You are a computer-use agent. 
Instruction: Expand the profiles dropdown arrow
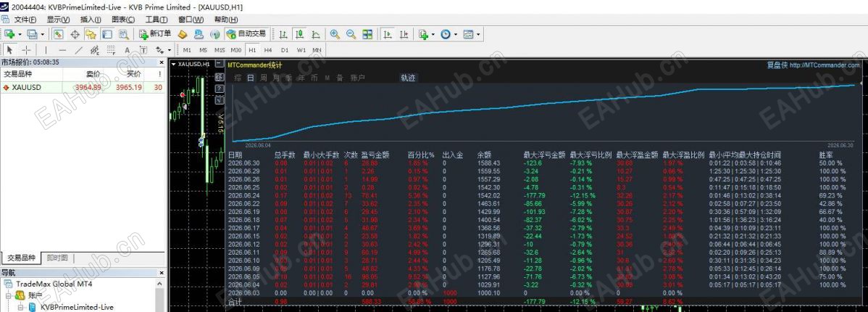point(42,34)
